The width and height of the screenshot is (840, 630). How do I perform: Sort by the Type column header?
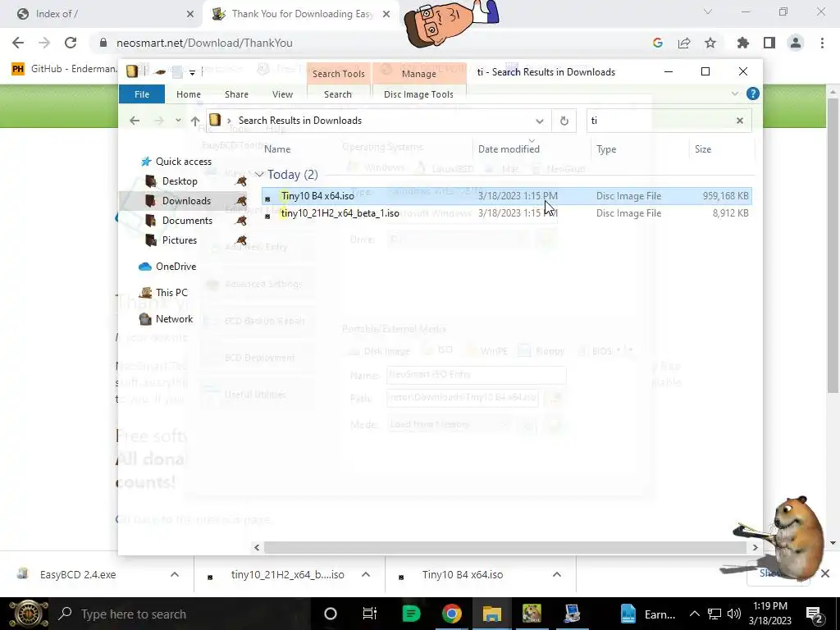pyautogui.click(x=606, y=149)
